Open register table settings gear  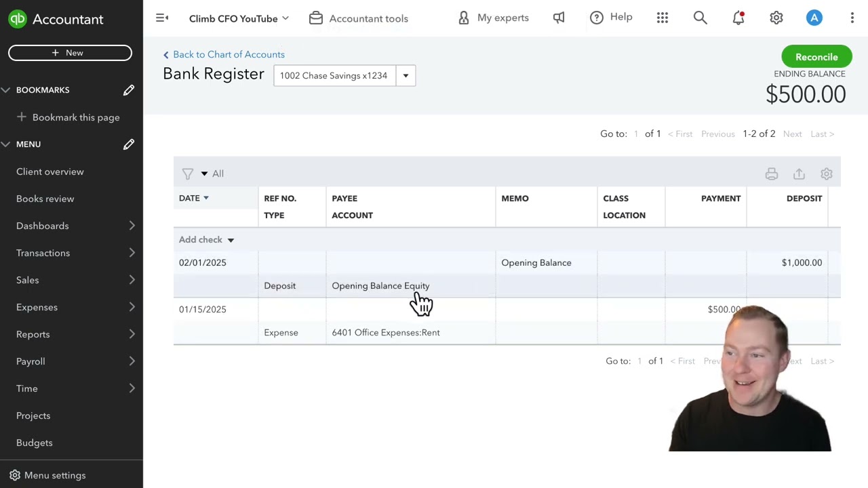coord(827,174)
